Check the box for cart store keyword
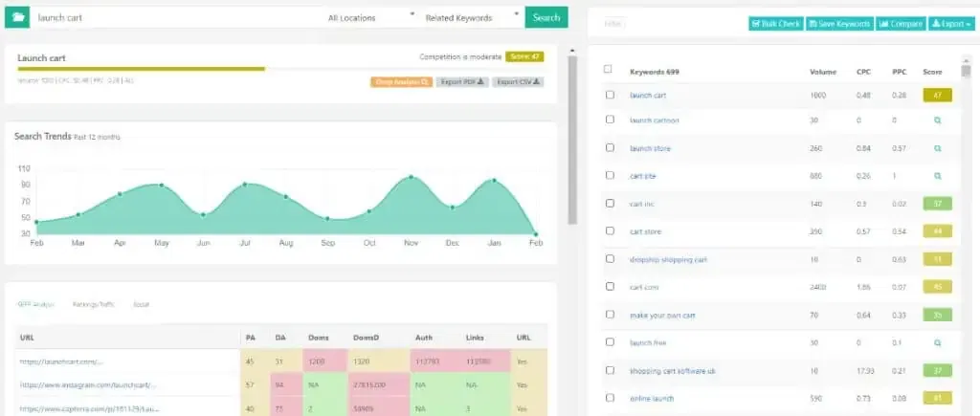 coord(610,231)
